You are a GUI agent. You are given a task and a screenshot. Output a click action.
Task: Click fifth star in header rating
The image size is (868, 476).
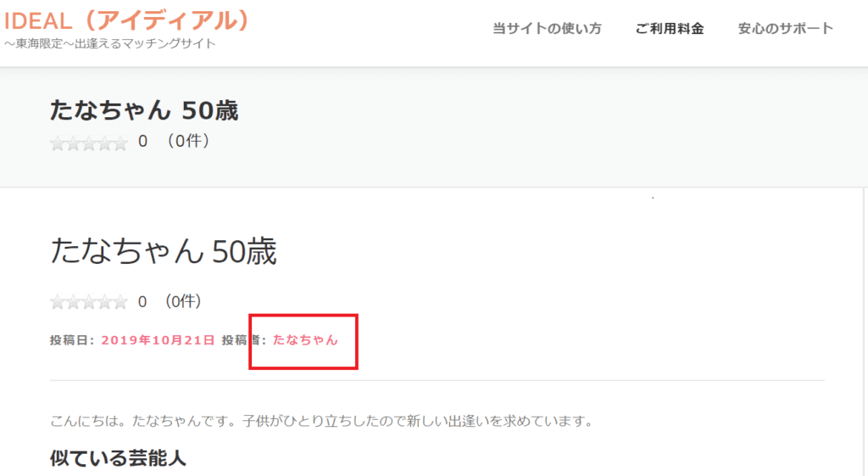click(120, 143)
